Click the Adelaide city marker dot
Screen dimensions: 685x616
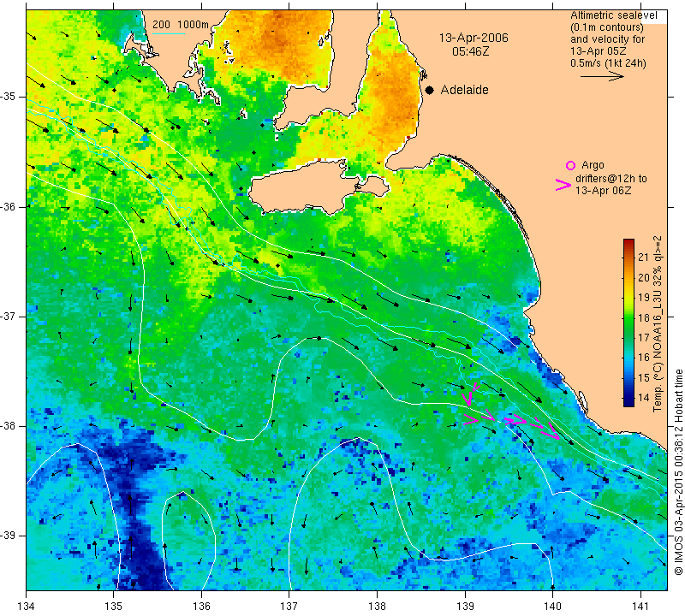pos(430,90)
